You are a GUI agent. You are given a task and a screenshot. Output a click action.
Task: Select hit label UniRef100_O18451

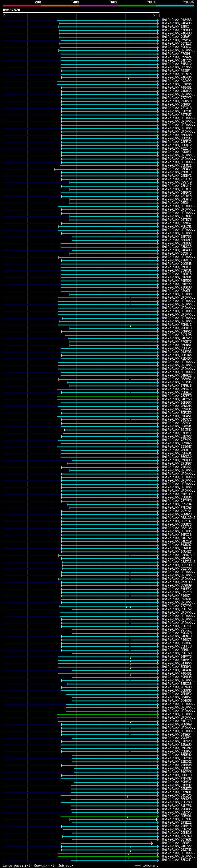[177, 416]
